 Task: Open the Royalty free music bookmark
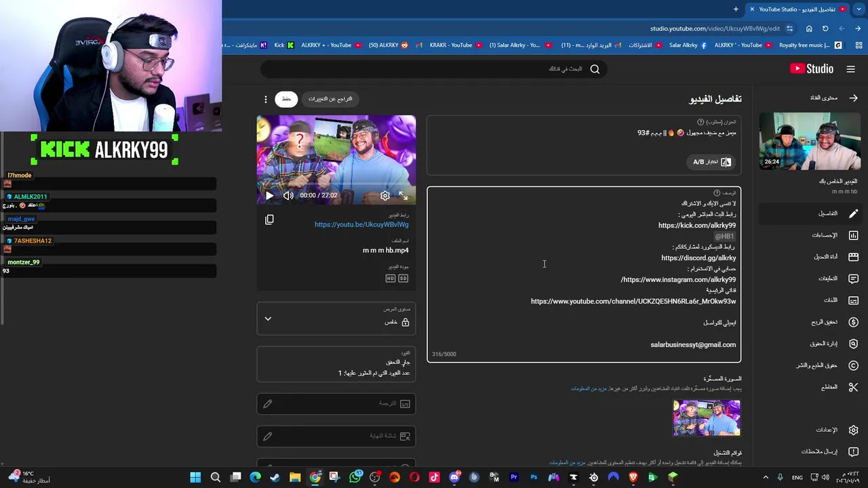tap(810, 45)
